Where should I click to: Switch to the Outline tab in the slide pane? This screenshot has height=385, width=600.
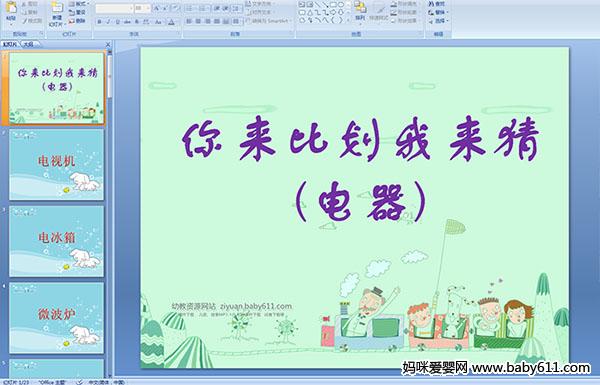pos(29,44)
